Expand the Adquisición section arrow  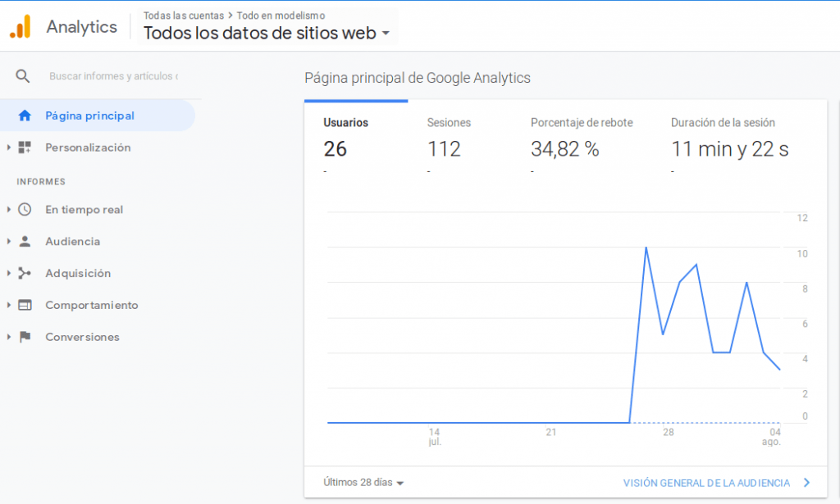pyautogui.click(x=8, y=273)
